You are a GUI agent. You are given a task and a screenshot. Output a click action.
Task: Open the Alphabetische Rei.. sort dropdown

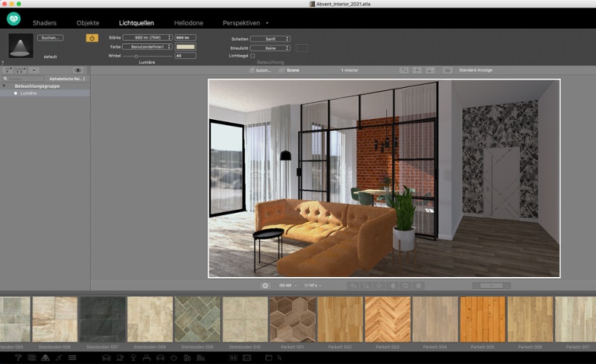(x=67, y=79)
